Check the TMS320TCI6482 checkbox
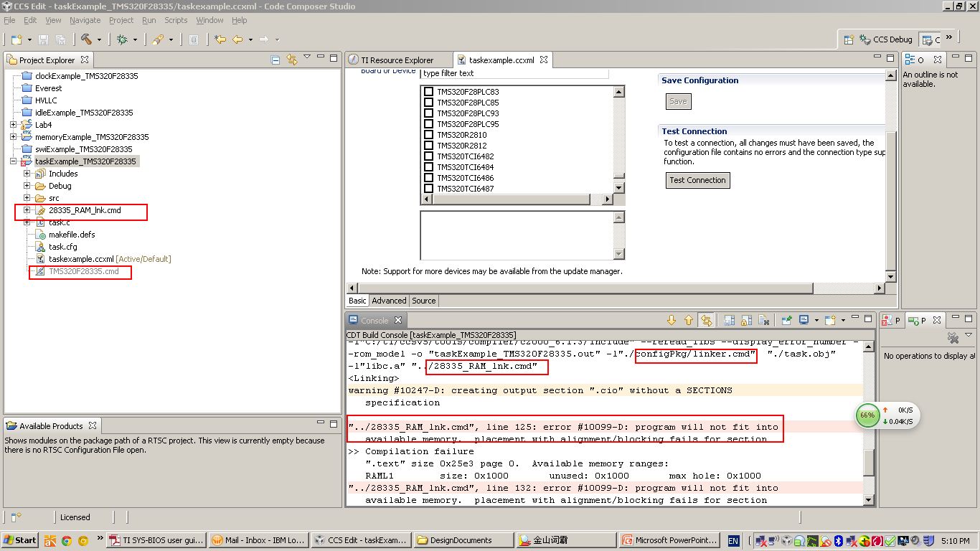The width and height of the screenshot is (980, 551). tap(428, 156)
